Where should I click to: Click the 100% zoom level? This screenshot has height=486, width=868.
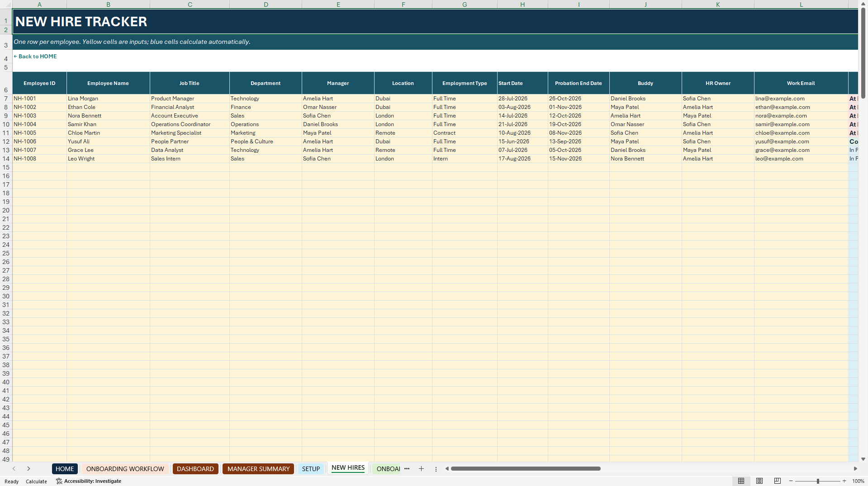pyautogui.click(x=858, y=481)
